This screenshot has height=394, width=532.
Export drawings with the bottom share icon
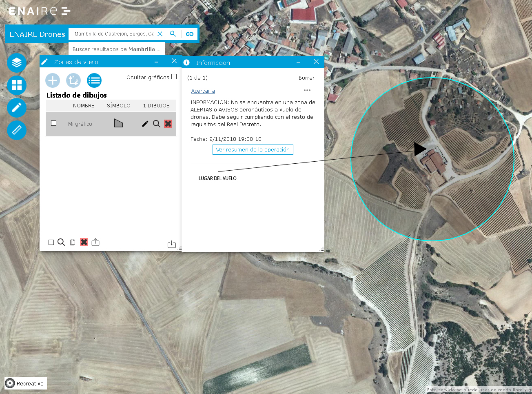click(95, 242)
